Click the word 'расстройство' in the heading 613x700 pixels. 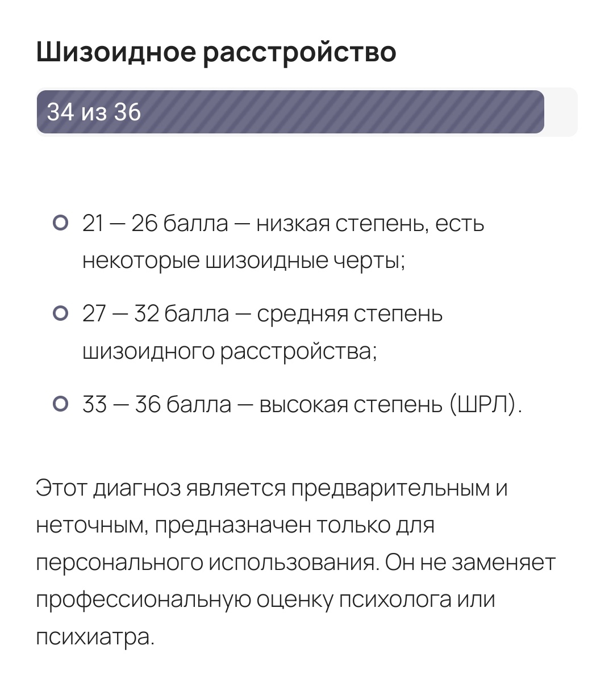coord(299,52)
